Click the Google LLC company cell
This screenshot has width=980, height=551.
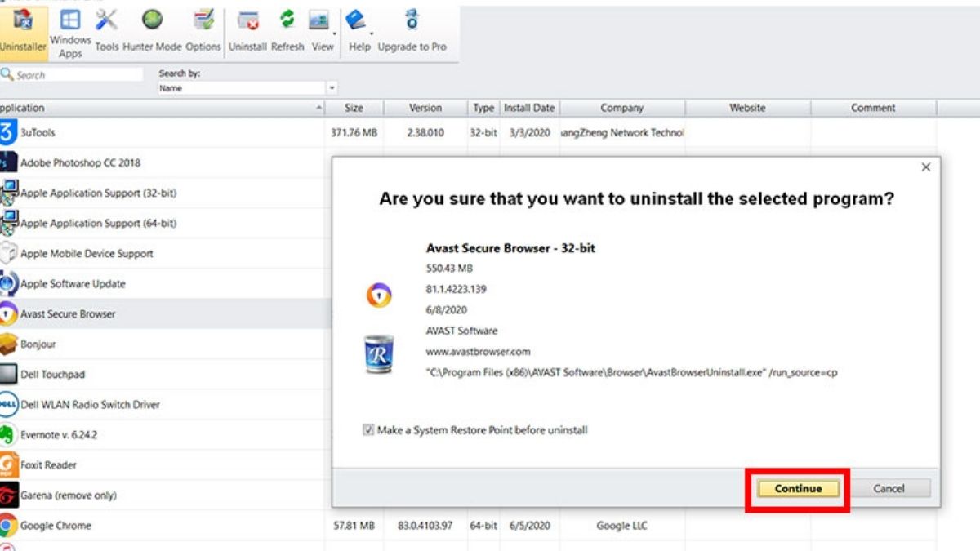tap(622, 525)
